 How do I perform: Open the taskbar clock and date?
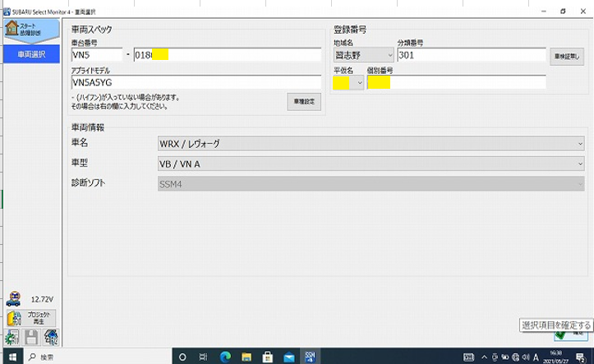pos(556,357)
